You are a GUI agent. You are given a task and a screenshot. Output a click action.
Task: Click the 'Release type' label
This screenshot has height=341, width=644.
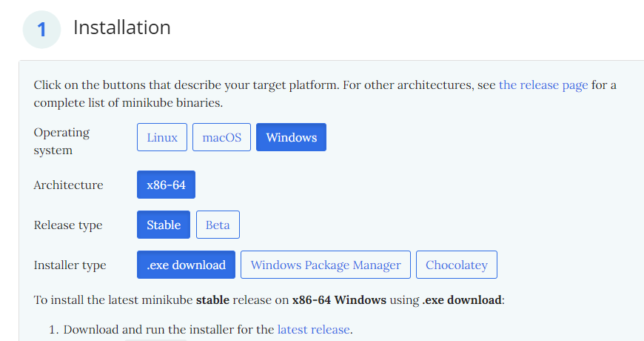coord(68,225)
